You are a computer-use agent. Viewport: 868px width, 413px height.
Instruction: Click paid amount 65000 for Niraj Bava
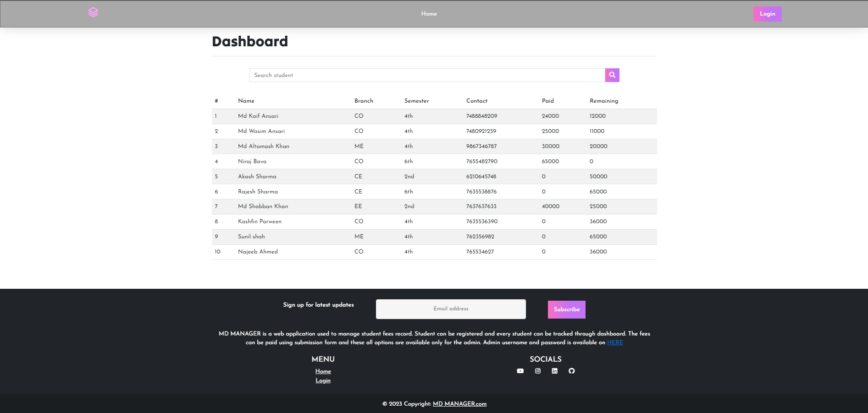550,161
